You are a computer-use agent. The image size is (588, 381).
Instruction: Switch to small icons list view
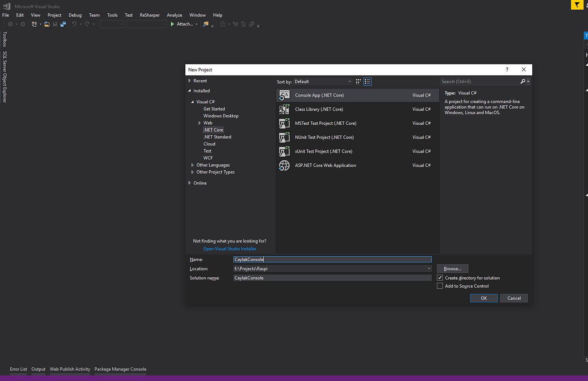tap(367, 82)
